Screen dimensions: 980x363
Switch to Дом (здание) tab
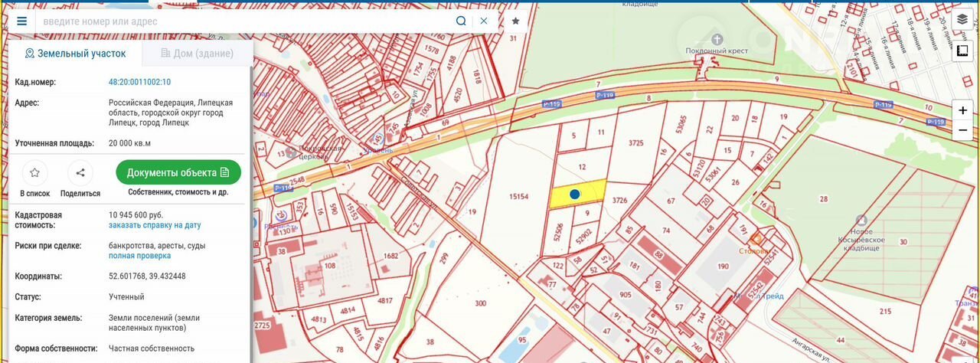[x=198, y=54]
